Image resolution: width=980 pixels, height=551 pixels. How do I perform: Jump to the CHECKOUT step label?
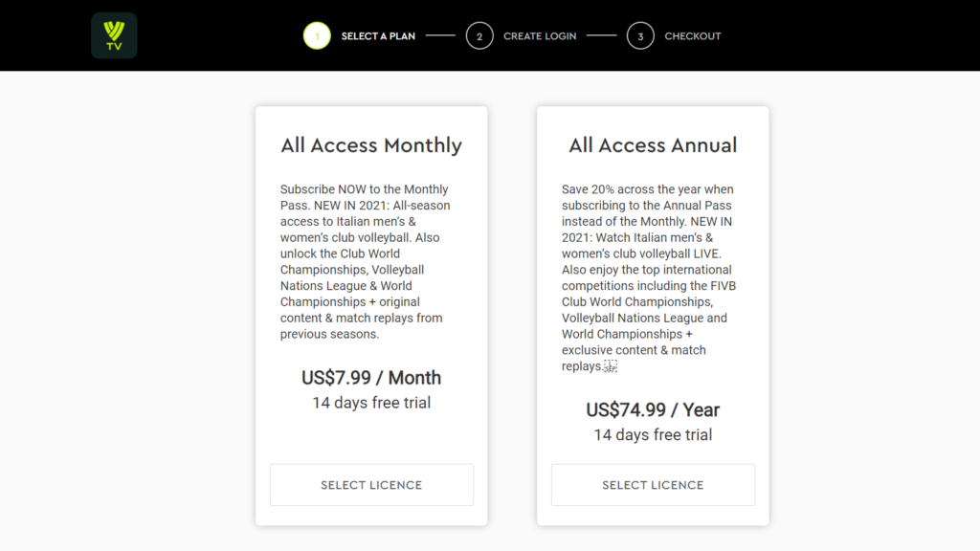tap(693, 36)
